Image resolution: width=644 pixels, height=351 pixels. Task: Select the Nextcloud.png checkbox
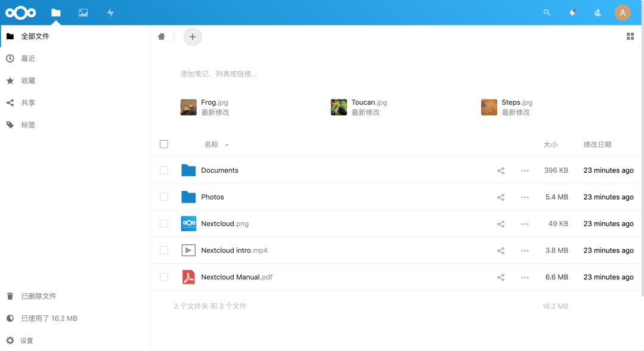click(164, 223)
